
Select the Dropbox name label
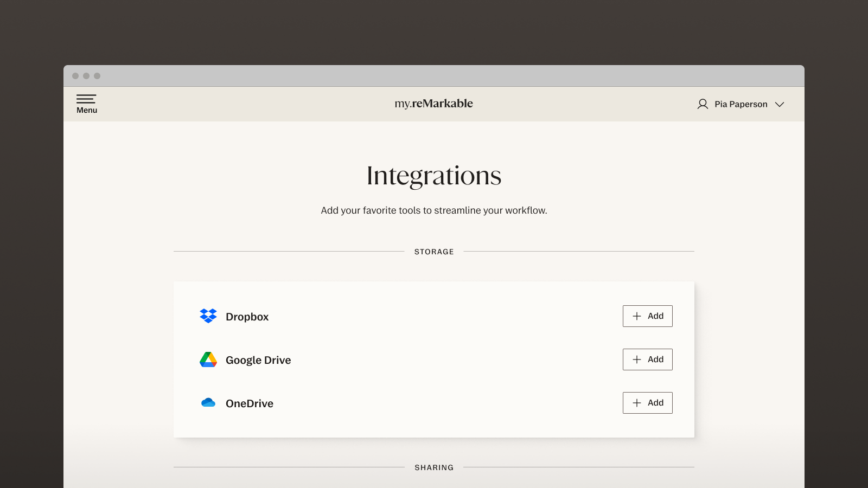pos(247,317)
